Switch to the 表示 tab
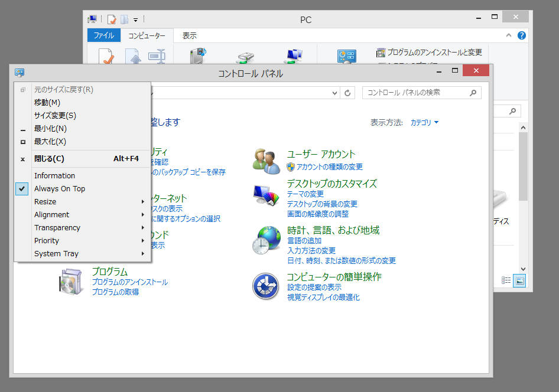 click(x=189, y=35)
